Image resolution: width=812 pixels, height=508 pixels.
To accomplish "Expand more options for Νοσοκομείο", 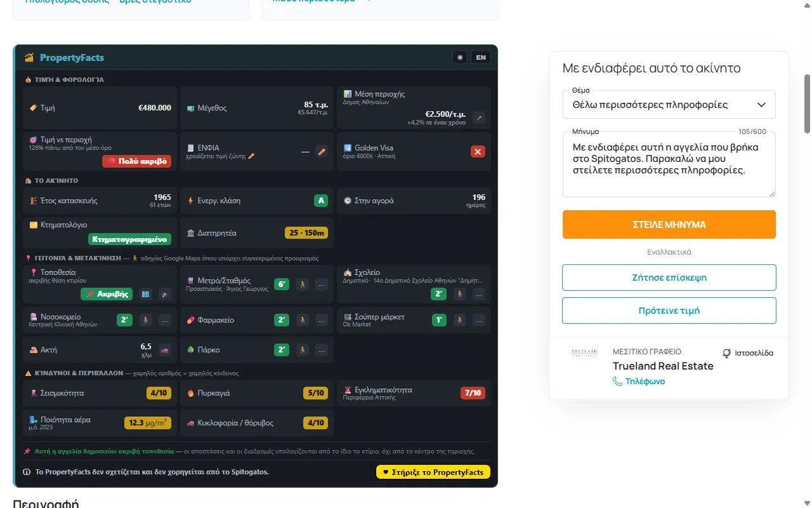I will [164, 320].
